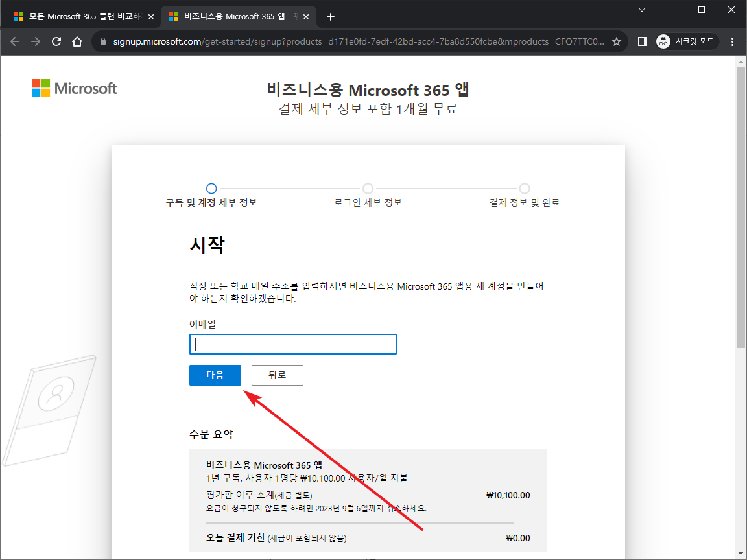This screenshot has width=747, height=560.
Task: Close the 비즈니스용 Microsoft 365 앱 tab
Action: [306, 17]
